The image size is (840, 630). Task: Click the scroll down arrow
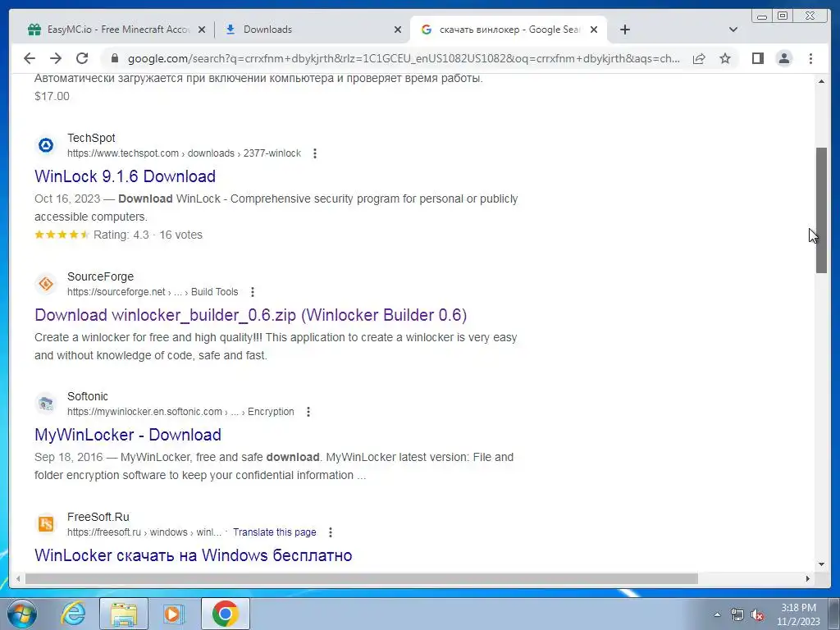click(821, 564)
